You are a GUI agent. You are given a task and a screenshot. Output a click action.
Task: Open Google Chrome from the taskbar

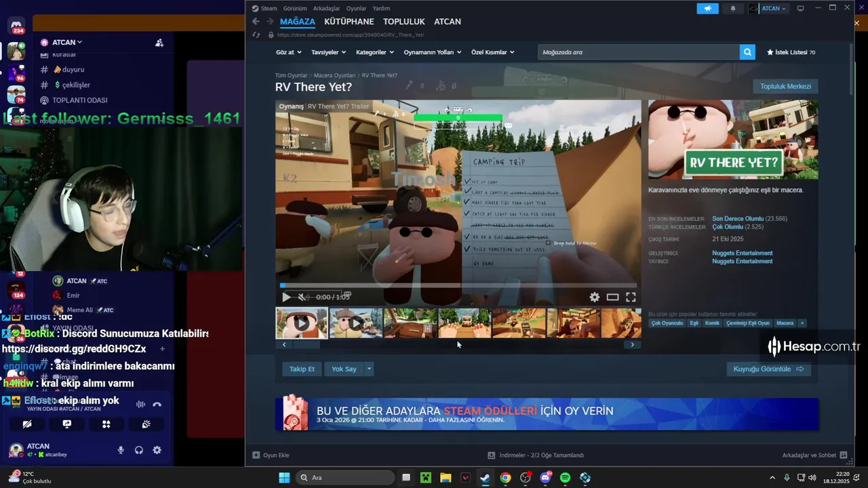coord(505,477)
